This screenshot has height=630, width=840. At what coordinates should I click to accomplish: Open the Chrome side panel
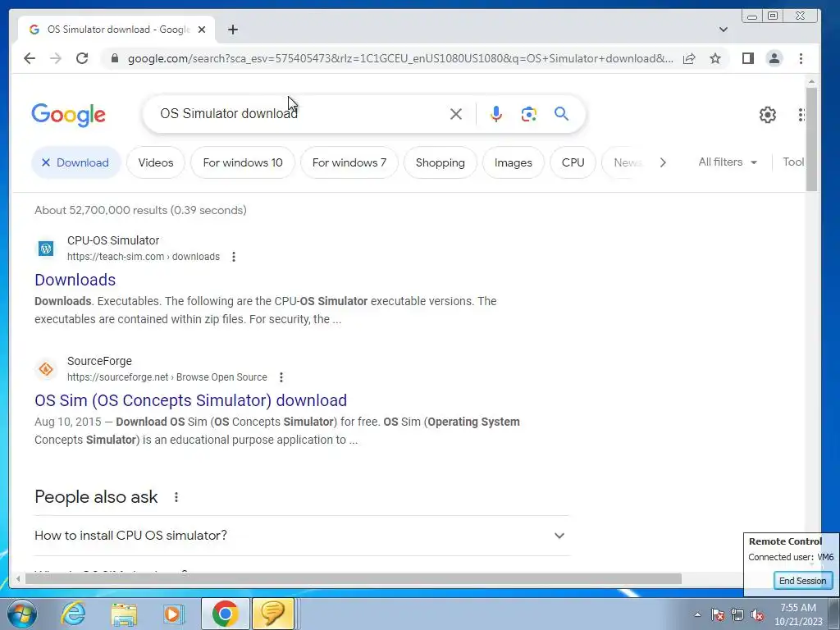click(x=748, y=58)
